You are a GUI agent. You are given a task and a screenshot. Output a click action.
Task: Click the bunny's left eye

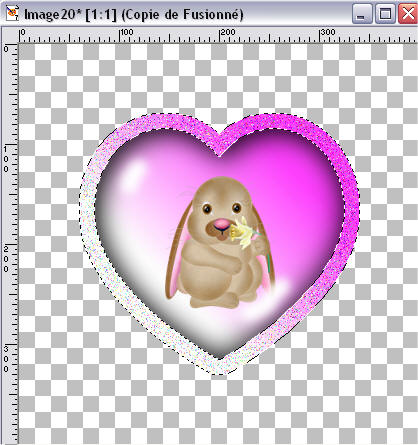207,209
